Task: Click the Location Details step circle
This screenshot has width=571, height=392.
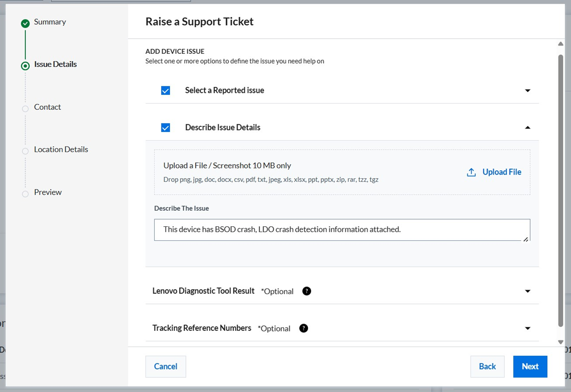Action: (25, 151)
